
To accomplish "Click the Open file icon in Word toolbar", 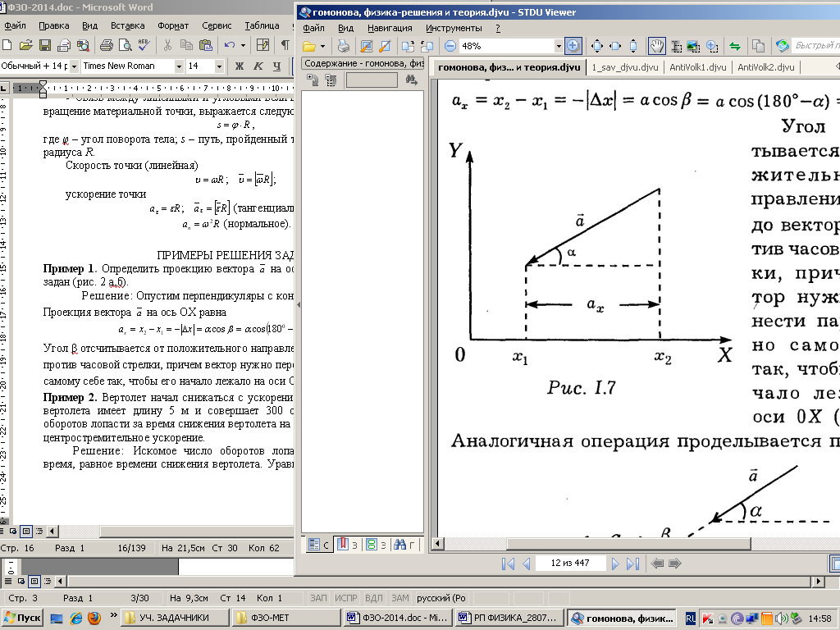I will click(x=25, y=46).
